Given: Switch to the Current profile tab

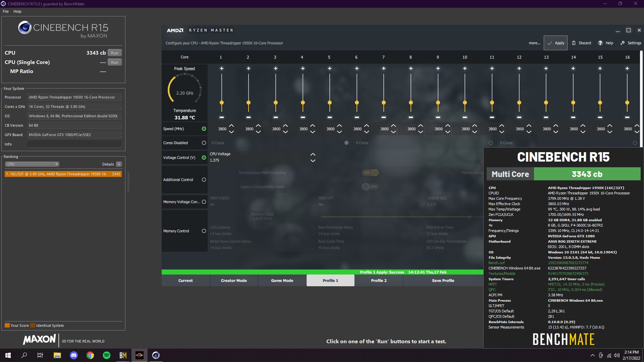Looking at the screenshot, I should 185,281.
